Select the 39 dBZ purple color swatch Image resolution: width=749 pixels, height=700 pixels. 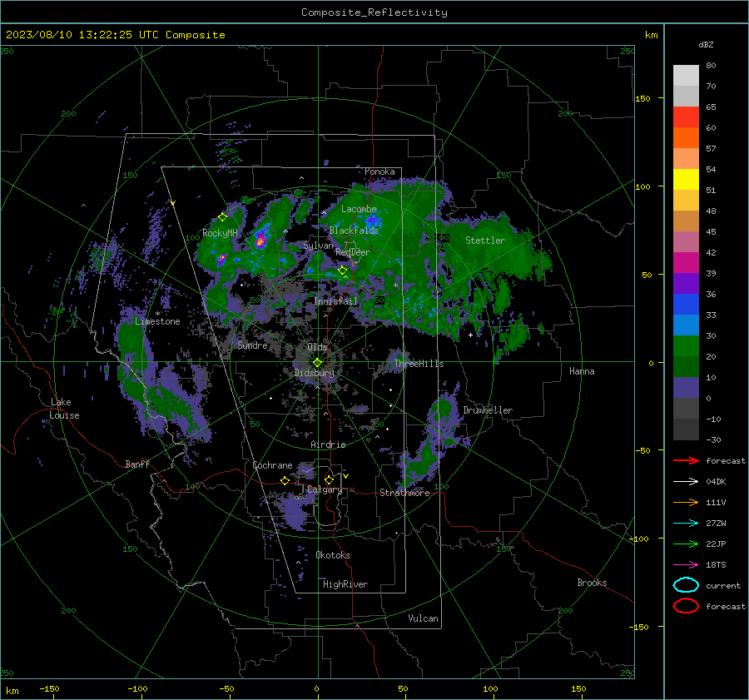point(686,283)
